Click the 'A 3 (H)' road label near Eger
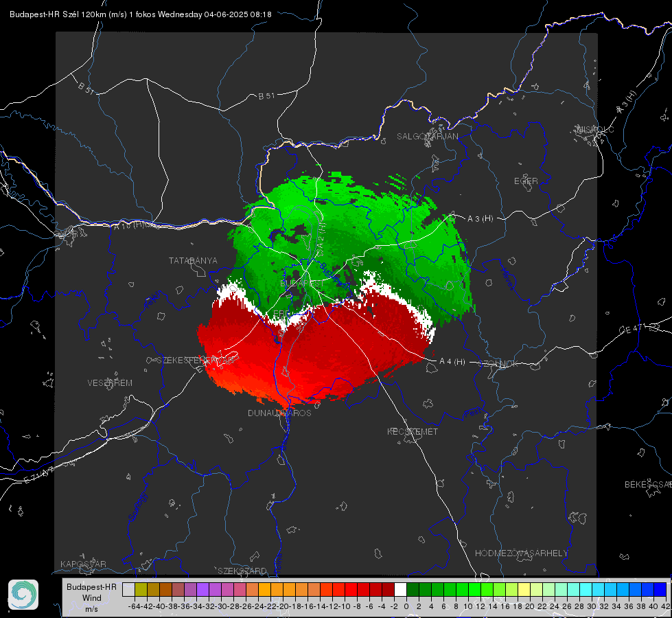Image resolution: width=672 pixels, height=618 pixels. pos(480,219)
